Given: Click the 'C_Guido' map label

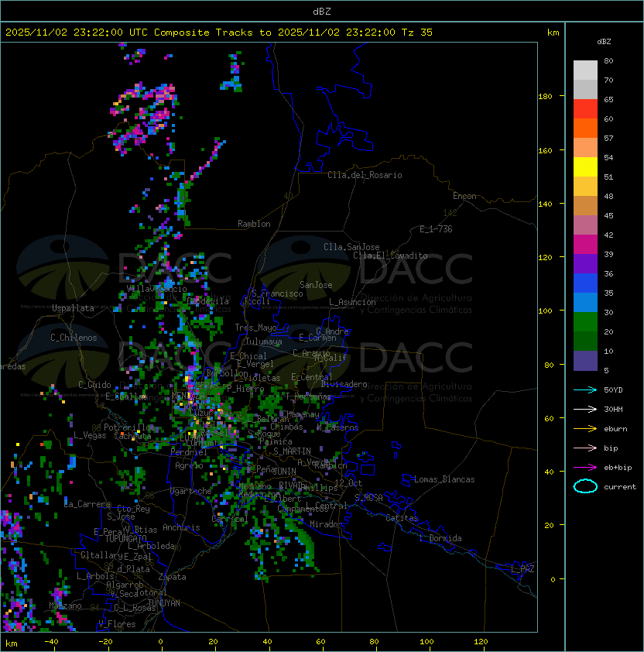Looking at the screenshot, I should tap(94, 385).
